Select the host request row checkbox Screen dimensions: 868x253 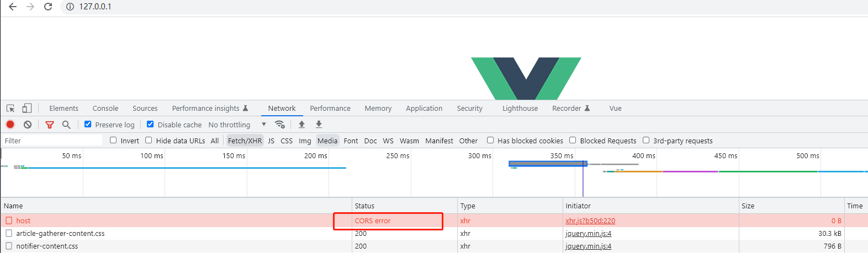[9, 220]
